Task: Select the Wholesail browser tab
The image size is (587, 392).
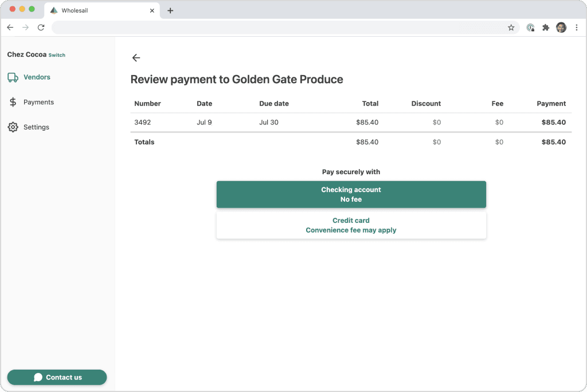Action: point(102,10)
